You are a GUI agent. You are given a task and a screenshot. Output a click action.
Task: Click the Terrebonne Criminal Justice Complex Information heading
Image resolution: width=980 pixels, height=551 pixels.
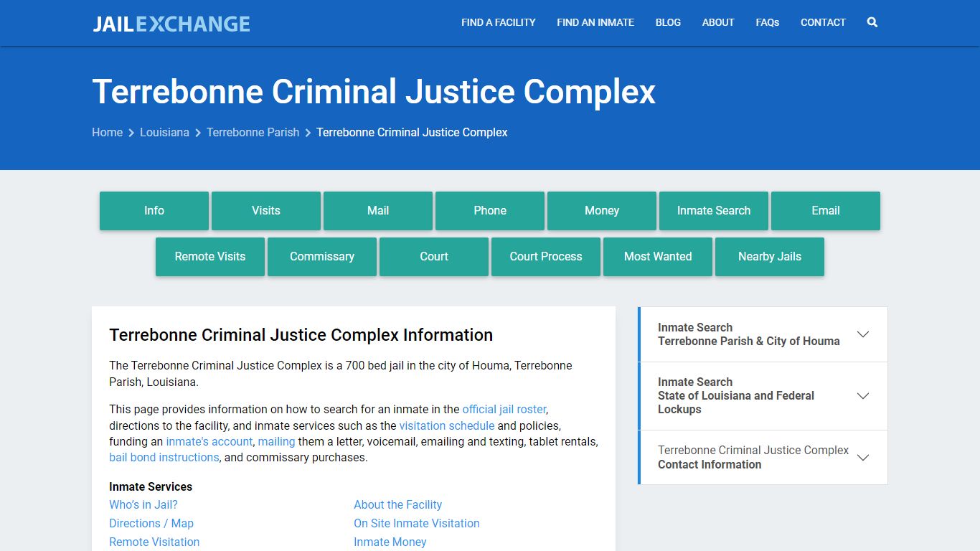(x=301, y=335)
